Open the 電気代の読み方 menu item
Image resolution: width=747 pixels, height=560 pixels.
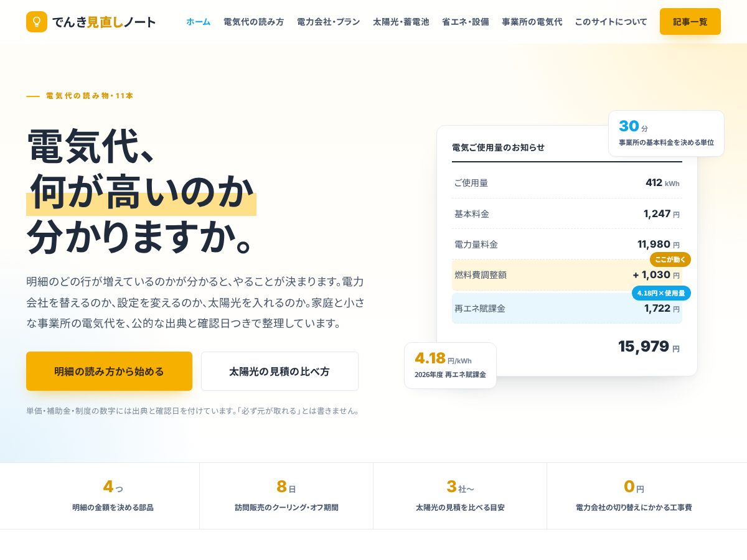[253, 22]
